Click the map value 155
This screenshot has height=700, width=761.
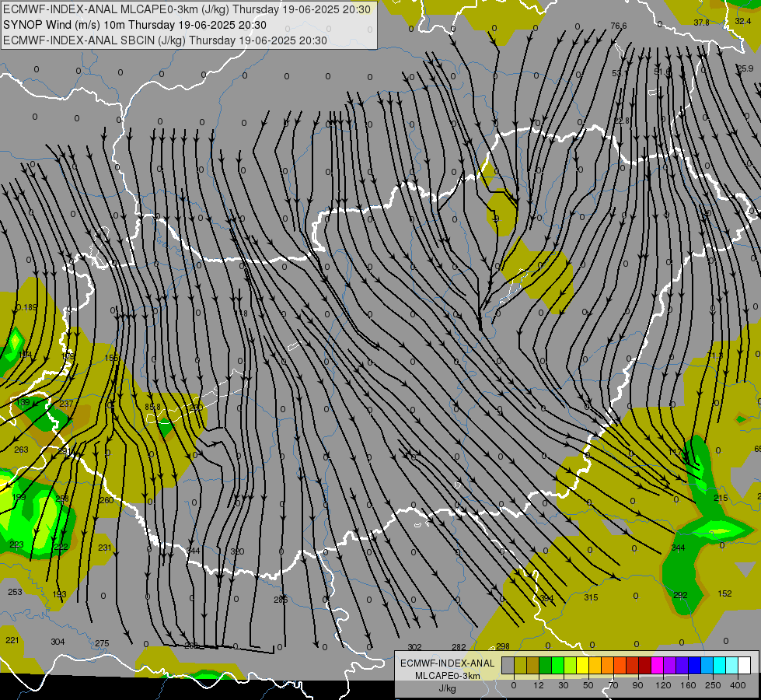coord(112,358)
